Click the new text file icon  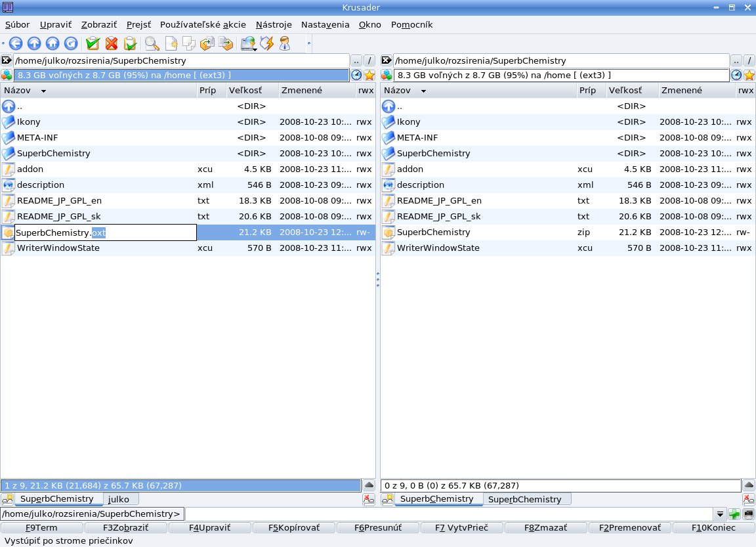coord(171,43)
